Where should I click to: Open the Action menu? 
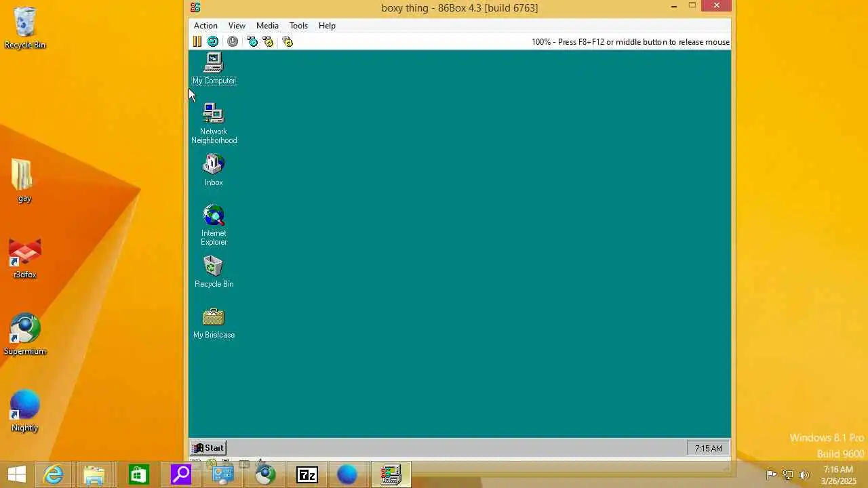pyautogui.click(x=205, y=26)
